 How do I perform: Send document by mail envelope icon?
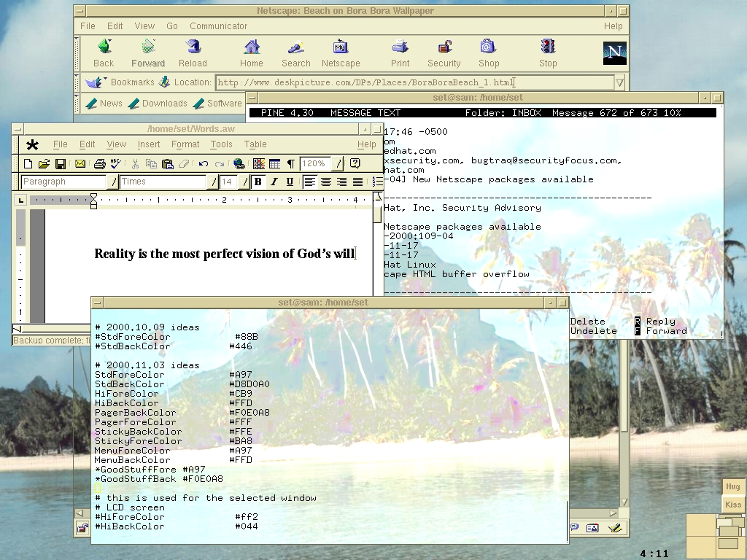tap(80, 164)
